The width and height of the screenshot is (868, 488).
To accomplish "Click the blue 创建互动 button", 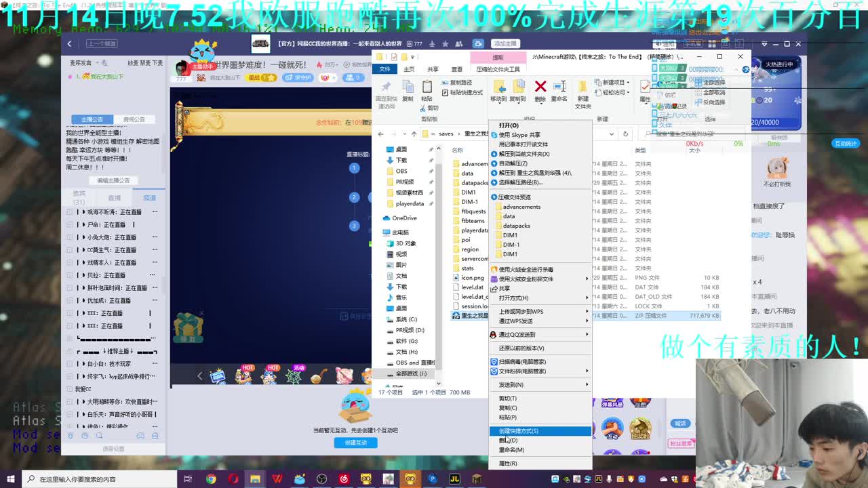I will coord(355,443).
